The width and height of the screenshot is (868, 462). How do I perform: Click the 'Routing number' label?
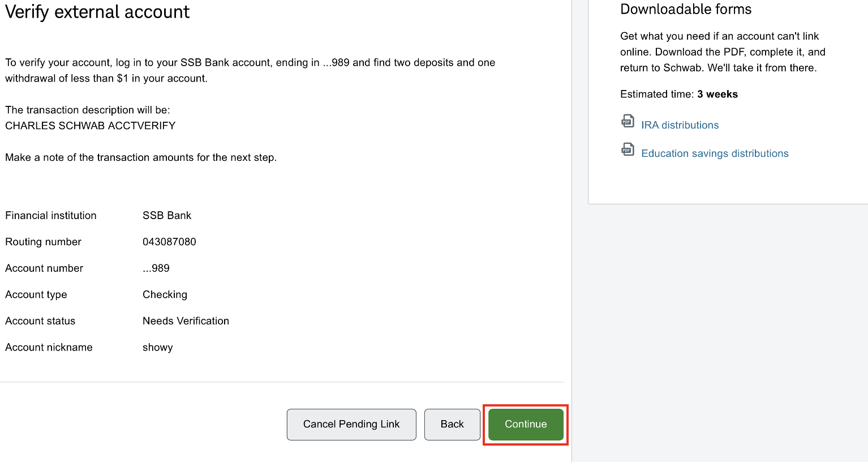tap(43, 242)
